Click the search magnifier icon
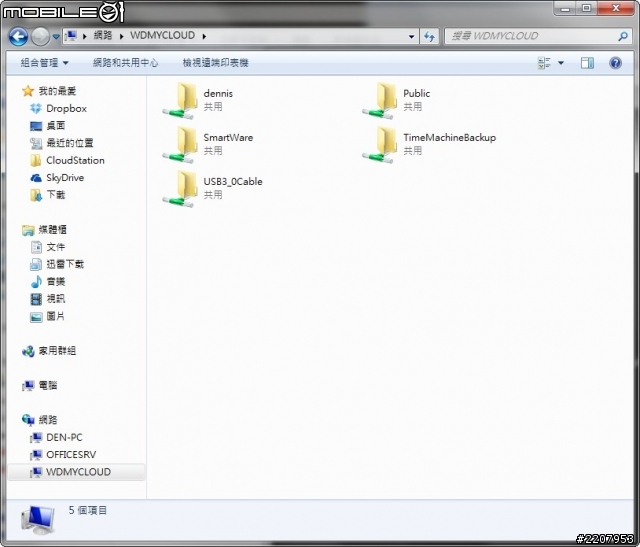Image resolution: width=640 pixels, height=547 pixels. [x=623, y=36]
